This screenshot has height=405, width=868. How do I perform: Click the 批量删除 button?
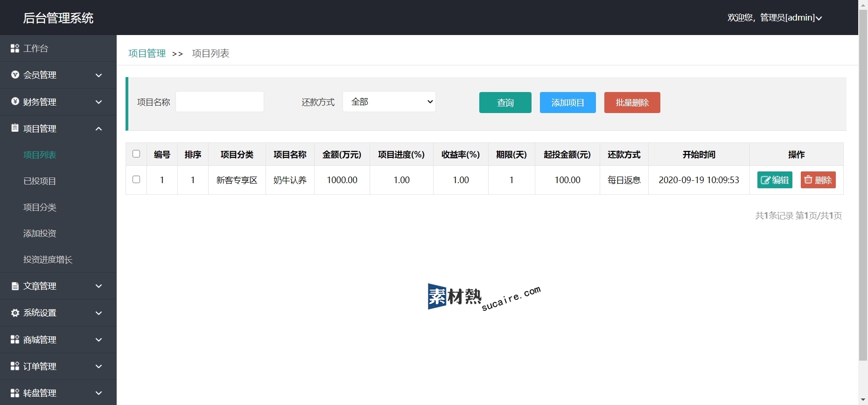[x=632, y=102]
